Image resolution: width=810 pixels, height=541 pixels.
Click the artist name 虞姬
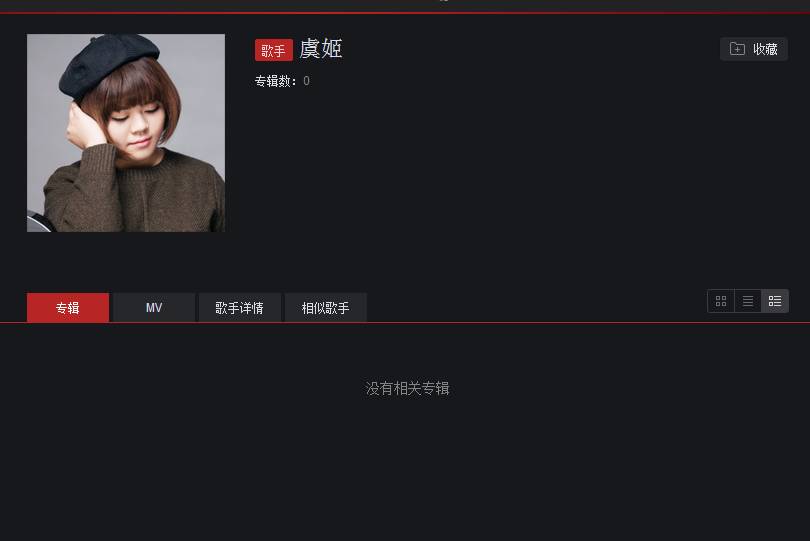pos(321,49)
